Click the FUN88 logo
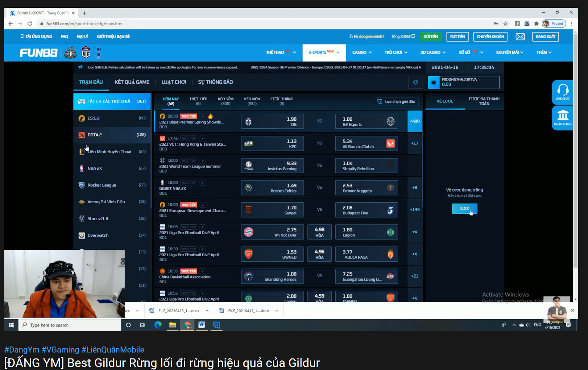The height and width of the screenshot is (370, 588). point(38,53)
